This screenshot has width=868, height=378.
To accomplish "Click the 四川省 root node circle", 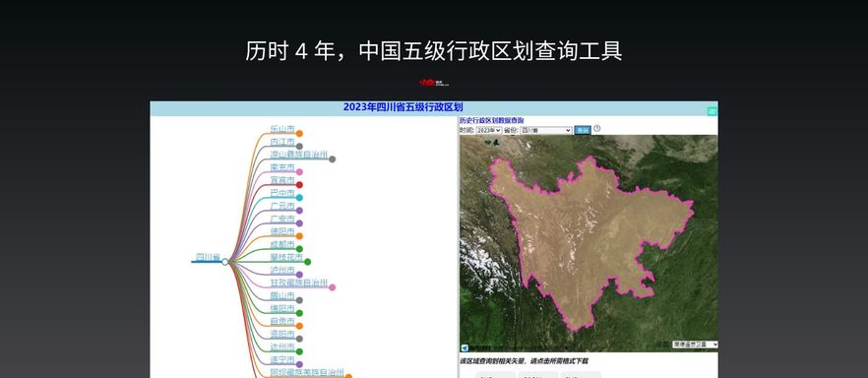I will (x=224, y=262).
